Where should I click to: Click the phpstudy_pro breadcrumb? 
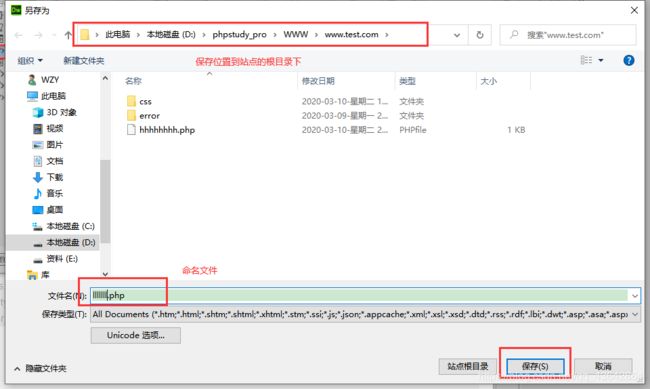click(x=239, y=34)
